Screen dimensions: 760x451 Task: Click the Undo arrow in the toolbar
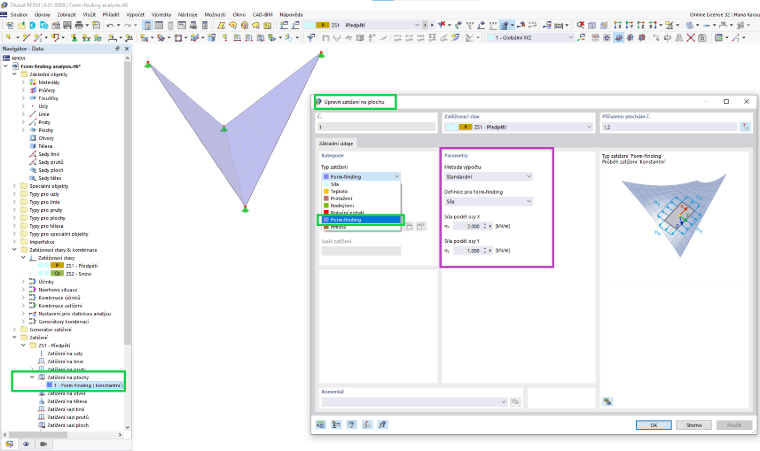(110, 25)
